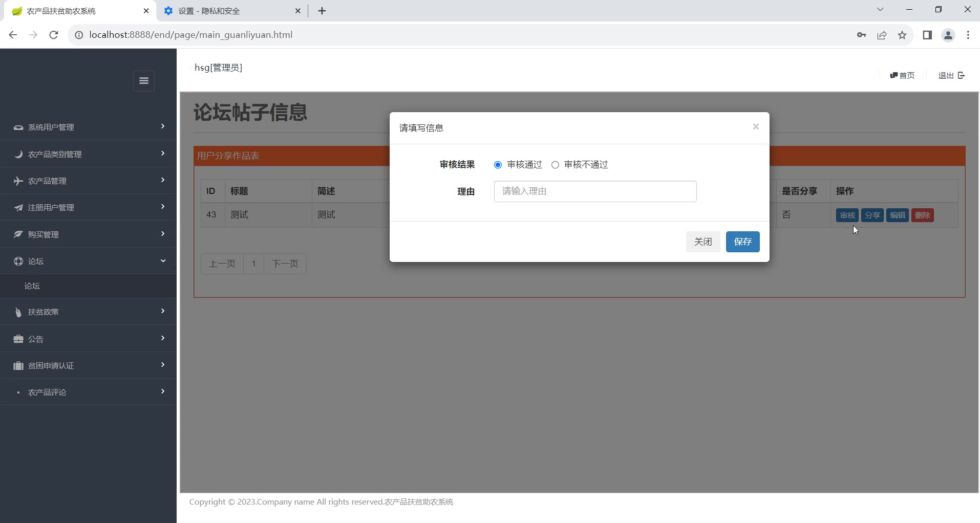Click the paper-plane icon beside 注册用户管理

[x=18, y=208]
